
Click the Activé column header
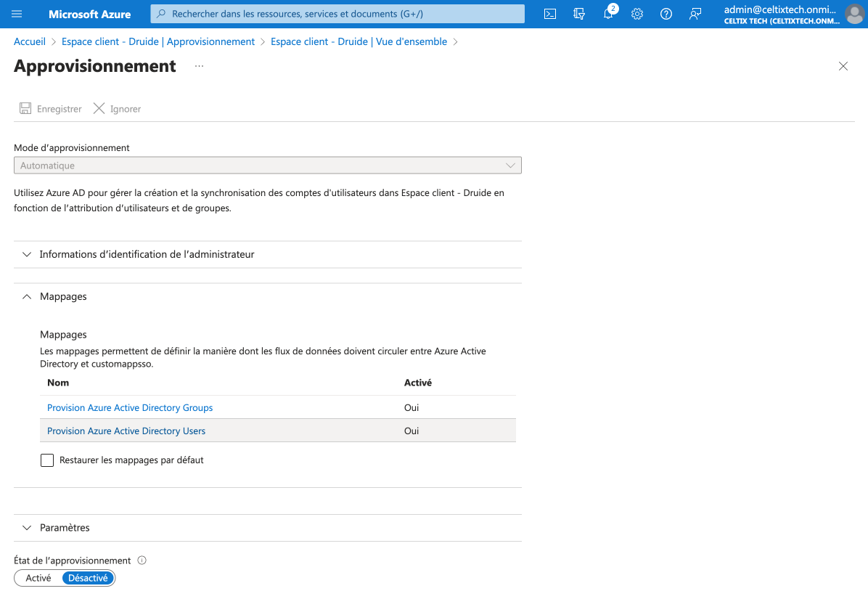[418, 383]
